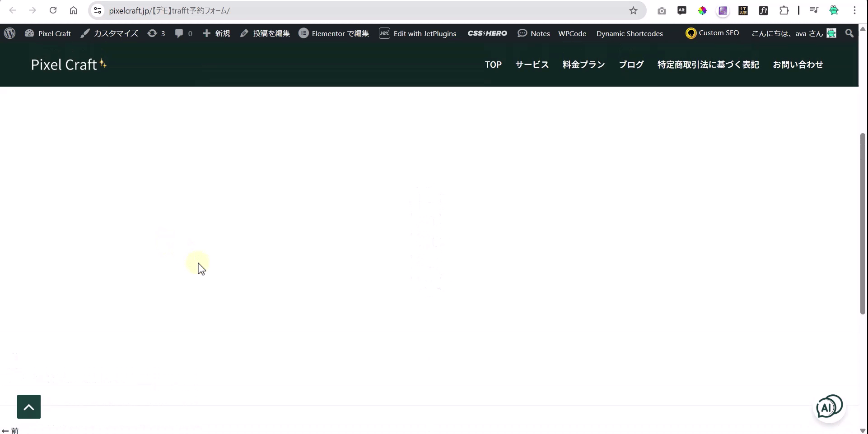Go to the サービス menu item

[532, 65]
